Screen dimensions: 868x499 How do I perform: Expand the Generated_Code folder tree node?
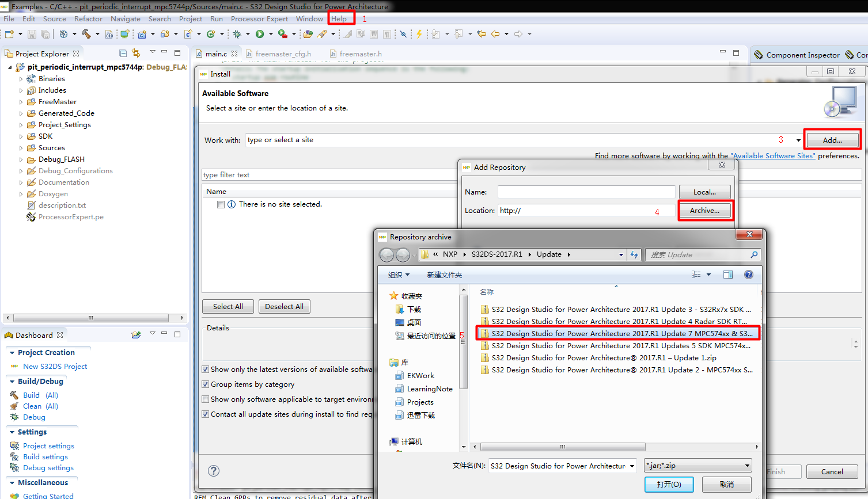(21, 113)
